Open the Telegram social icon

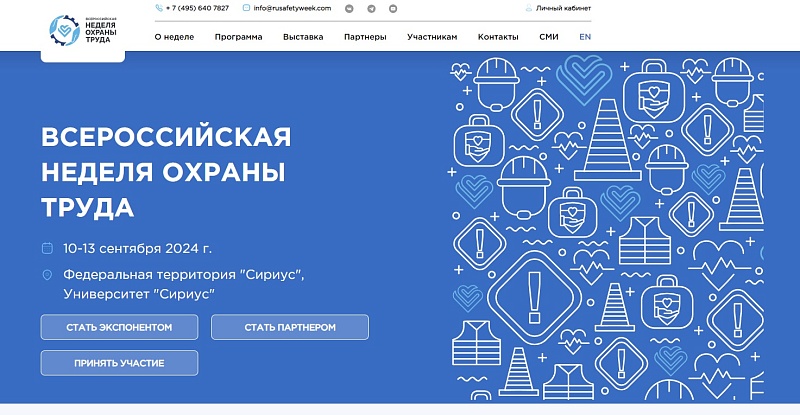371,8
